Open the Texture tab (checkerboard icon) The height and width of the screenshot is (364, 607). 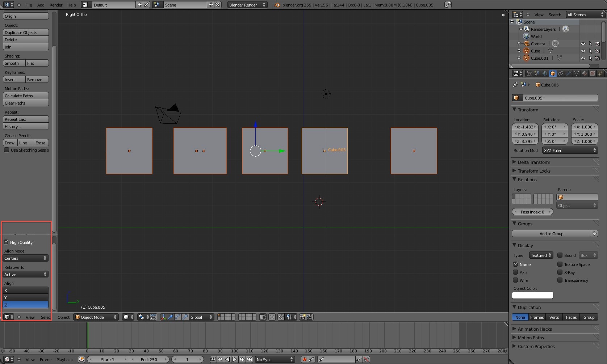593,73
